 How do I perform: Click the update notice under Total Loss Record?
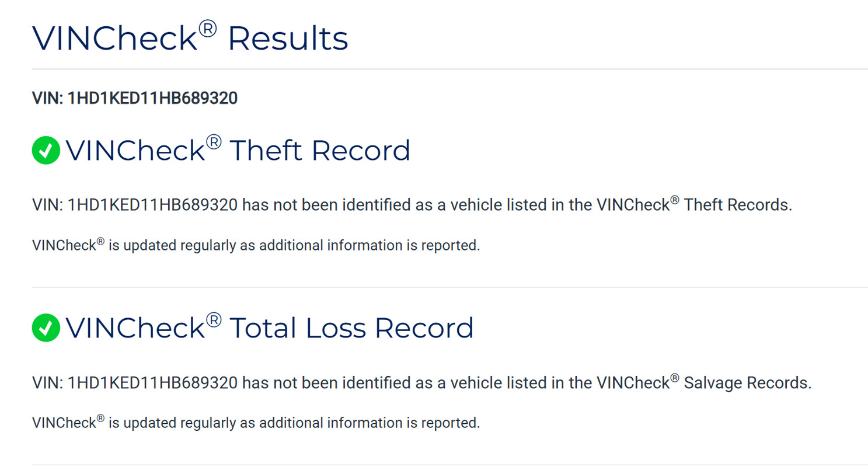coord(256,423)
